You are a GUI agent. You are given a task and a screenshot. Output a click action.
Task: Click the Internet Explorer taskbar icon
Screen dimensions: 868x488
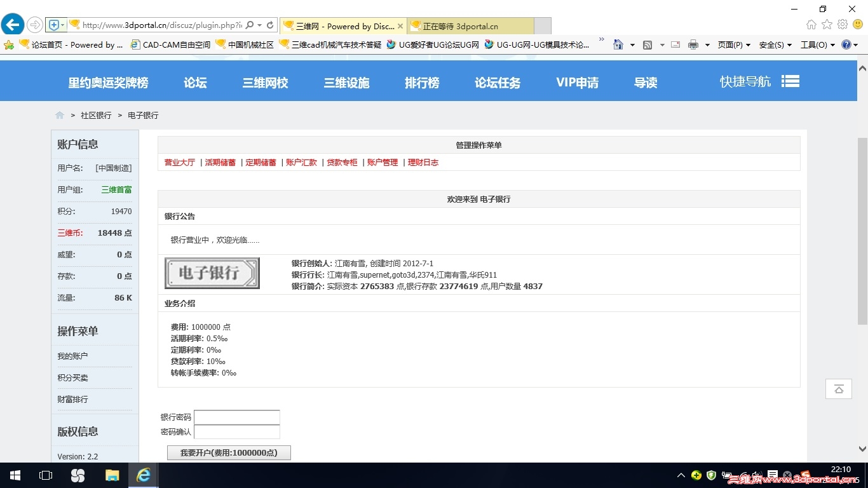pyautogui.click(x=144, y=475)
